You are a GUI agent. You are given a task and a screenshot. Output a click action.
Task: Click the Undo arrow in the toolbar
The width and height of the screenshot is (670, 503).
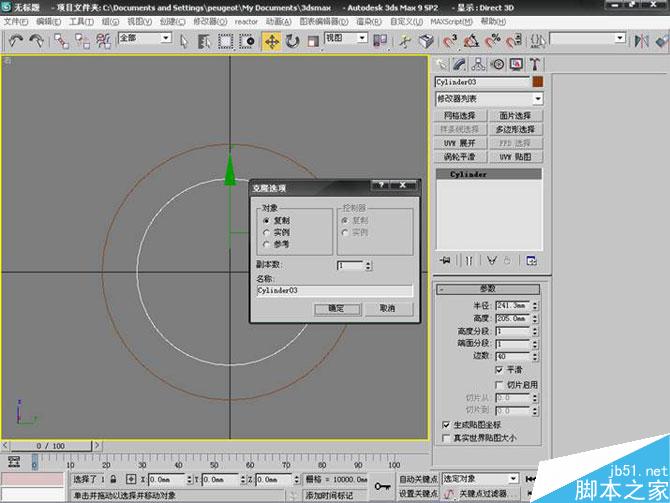(x=15, y=41)
